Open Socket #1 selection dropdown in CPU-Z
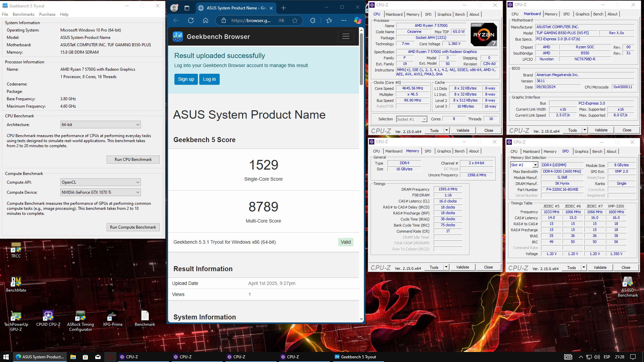This screenshot has height=362, width=644. click(x=412, y=119)
